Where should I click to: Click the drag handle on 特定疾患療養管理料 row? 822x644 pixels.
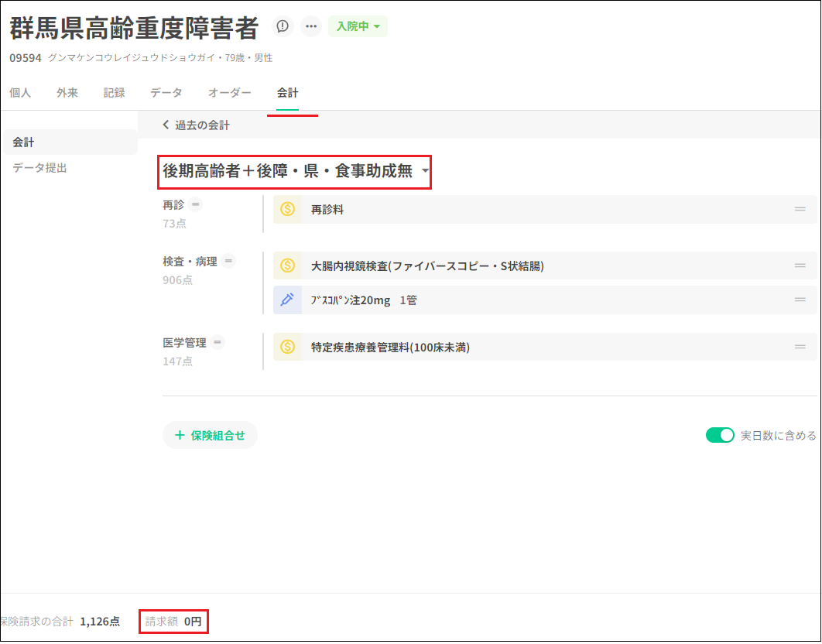(800, 348)
